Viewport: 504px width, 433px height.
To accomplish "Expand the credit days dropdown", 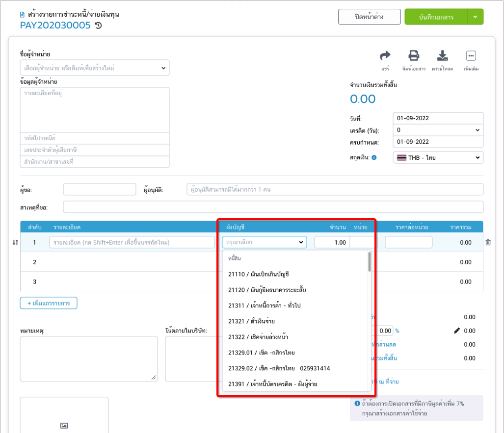I will click(x=438, y=130).
